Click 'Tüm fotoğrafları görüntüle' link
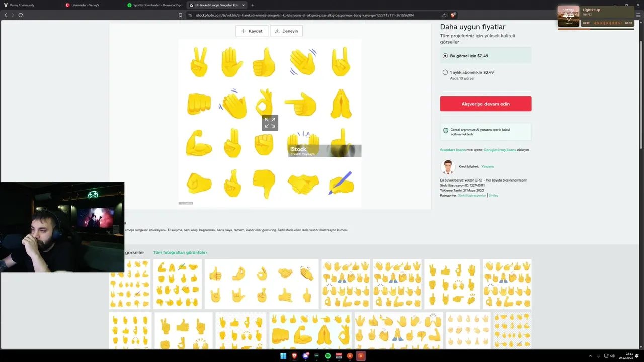 180,252
